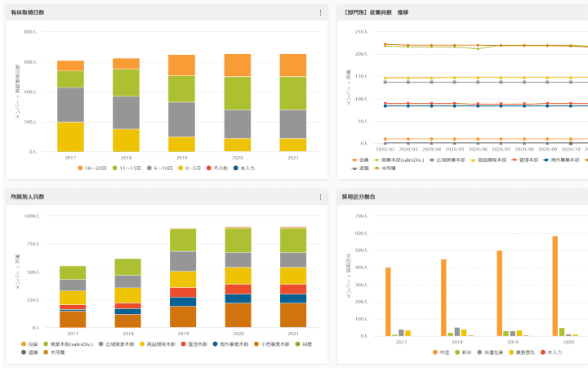This screenshot has width=588, height=368.
Task: Open the 有休取得日数 panel kebab menu
Action: pyautogui.click(x=320, y=13)
